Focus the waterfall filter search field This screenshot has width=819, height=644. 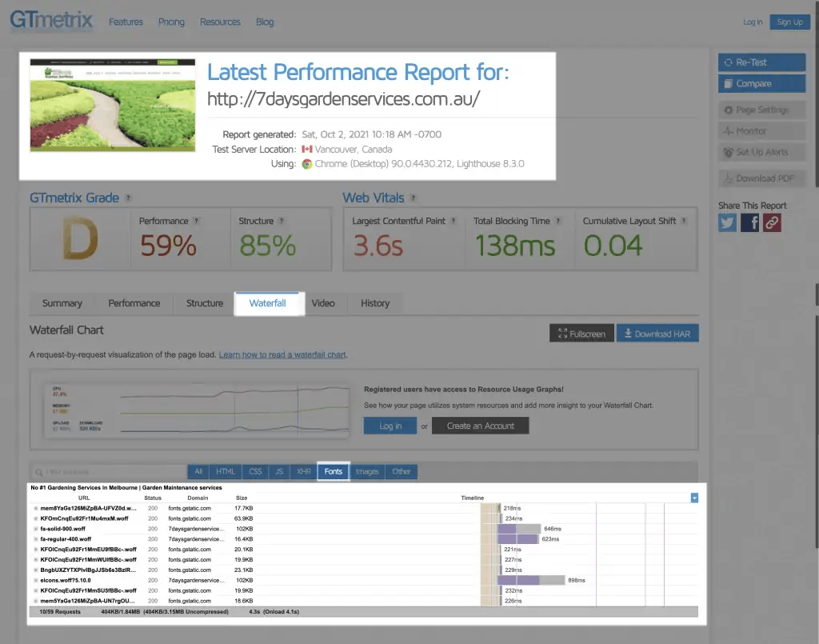109,472
